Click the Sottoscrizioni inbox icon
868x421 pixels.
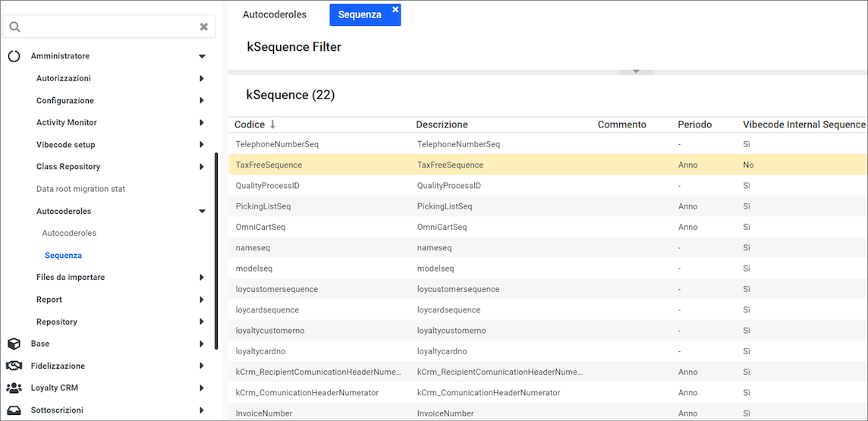coord(14,410)
